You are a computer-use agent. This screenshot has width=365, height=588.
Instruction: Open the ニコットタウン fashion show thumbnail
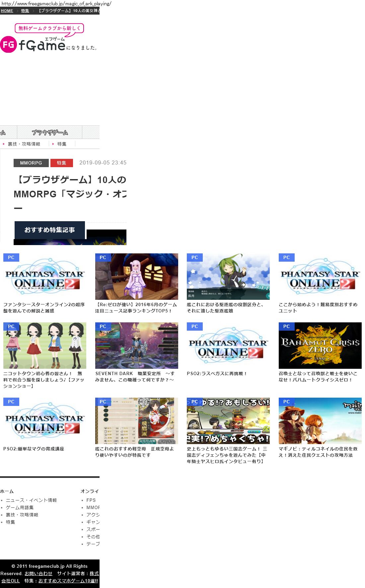pyautogui.click(x=45, y=346)
